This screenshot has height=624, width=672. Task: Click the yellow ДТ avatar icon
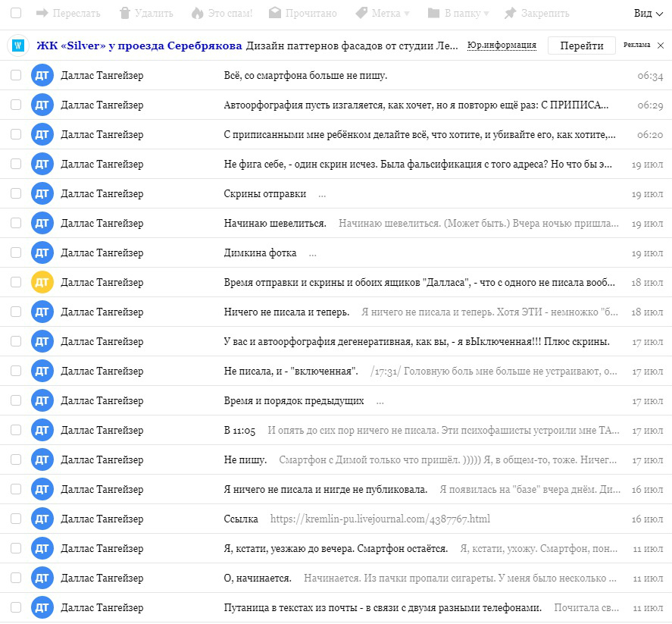pyautogui.click(x=42, y=282)
